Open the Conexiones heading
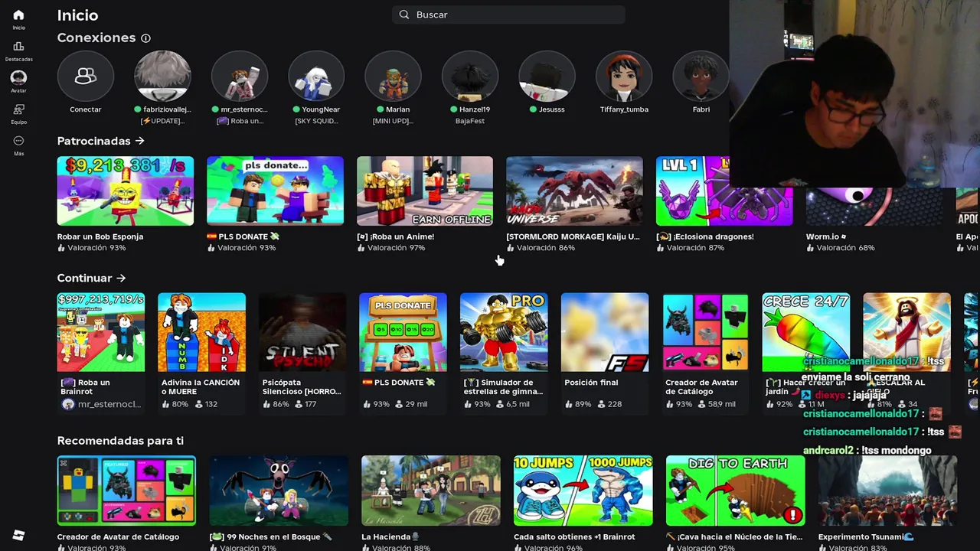 [x=96, y=37]
